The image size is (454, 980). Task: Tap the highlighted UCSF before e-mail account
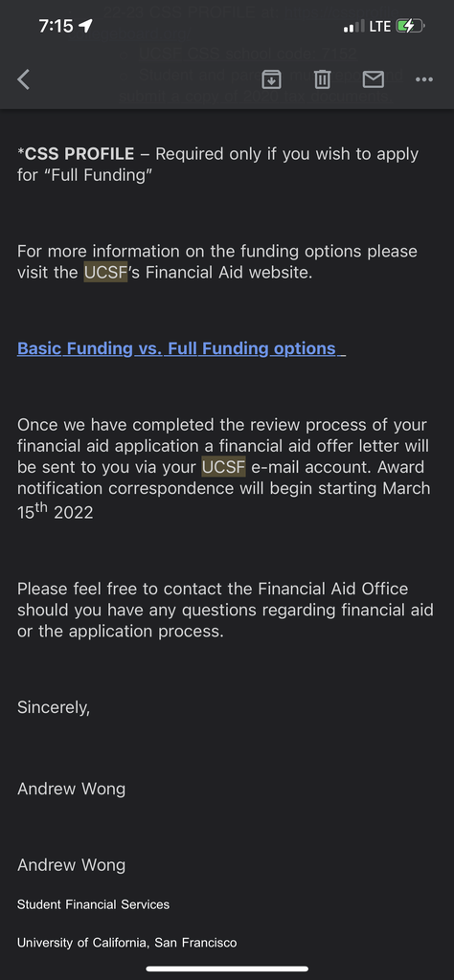click(x=223, y=467)
